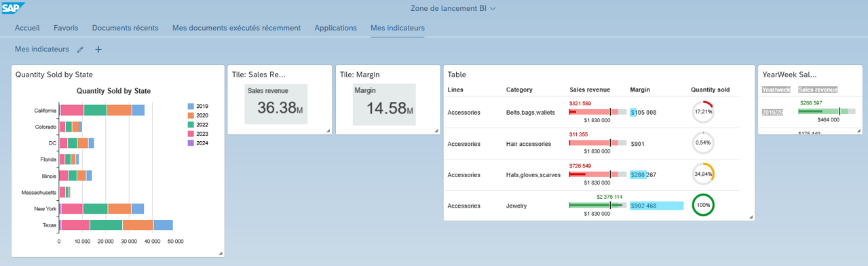Image resolution: width=868 pixels, height=266 pixels.
Task: Edit Mes indicateurs with the pencil icon
Action: tap(81, 50)
